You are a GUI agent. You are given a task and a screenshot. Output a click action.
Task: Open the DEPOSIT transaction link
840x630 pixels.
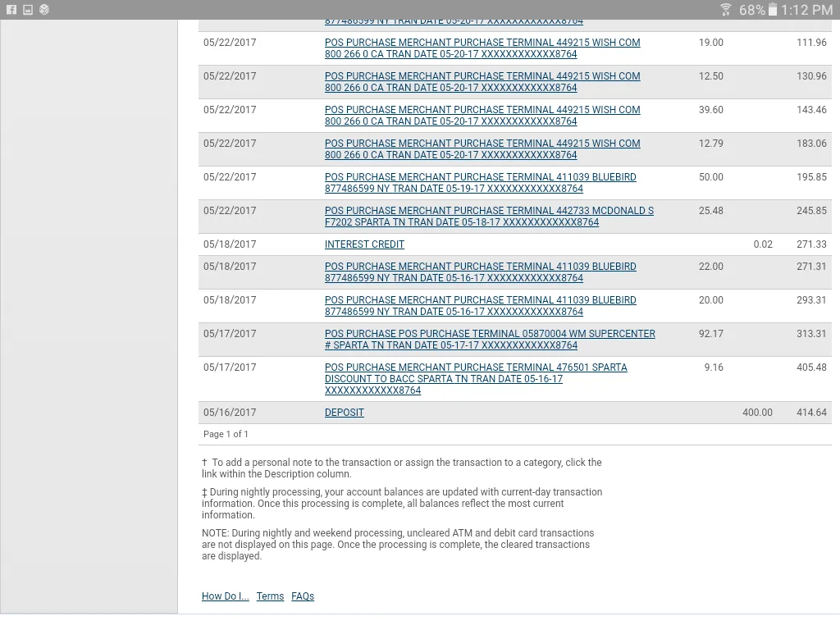[x=344, y=413]
